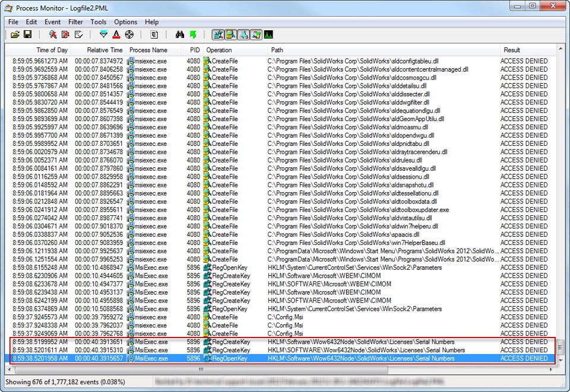Select the first WinSock2\Parameters RegOpenKey row
Viewport: 570px width, 392px height.
280,267
